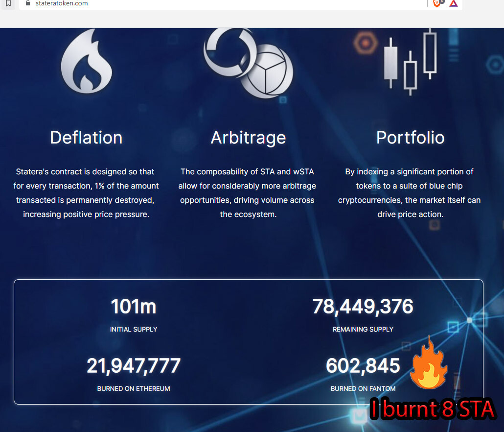Click the Deflation description paragraph

[86, 193]
